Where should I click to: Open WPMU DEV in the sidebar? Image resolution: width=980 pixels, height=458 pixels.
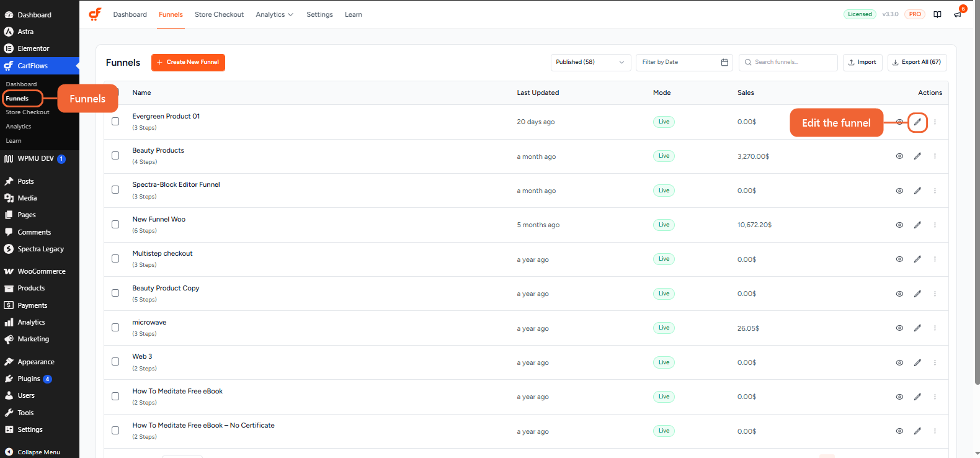(x=40, y=158)
